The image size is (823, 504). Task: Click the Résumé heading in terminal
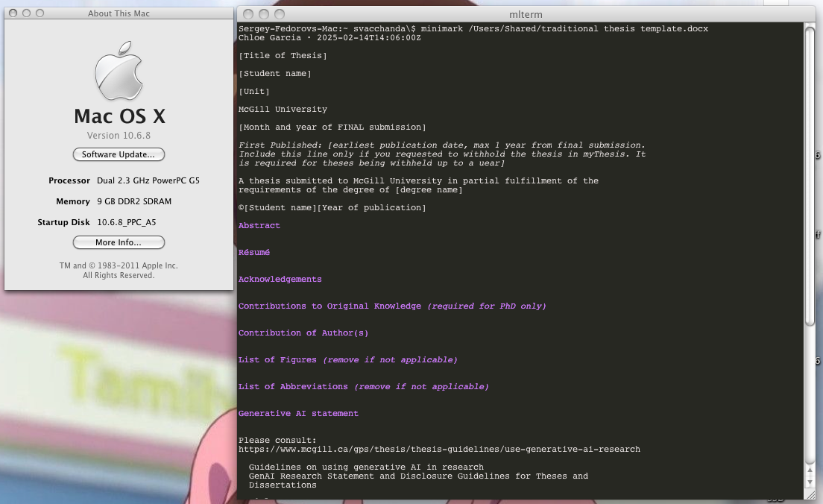pos(254,253)
